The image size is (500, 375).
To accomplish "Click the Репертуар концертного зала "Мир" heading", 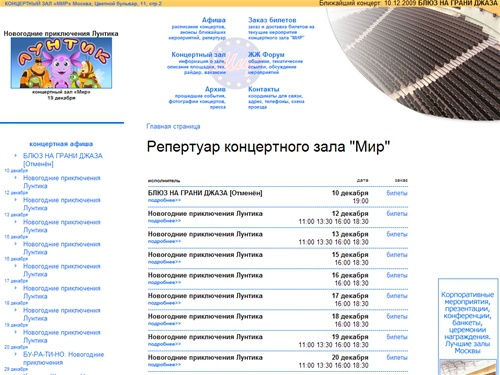I will 268,147.
